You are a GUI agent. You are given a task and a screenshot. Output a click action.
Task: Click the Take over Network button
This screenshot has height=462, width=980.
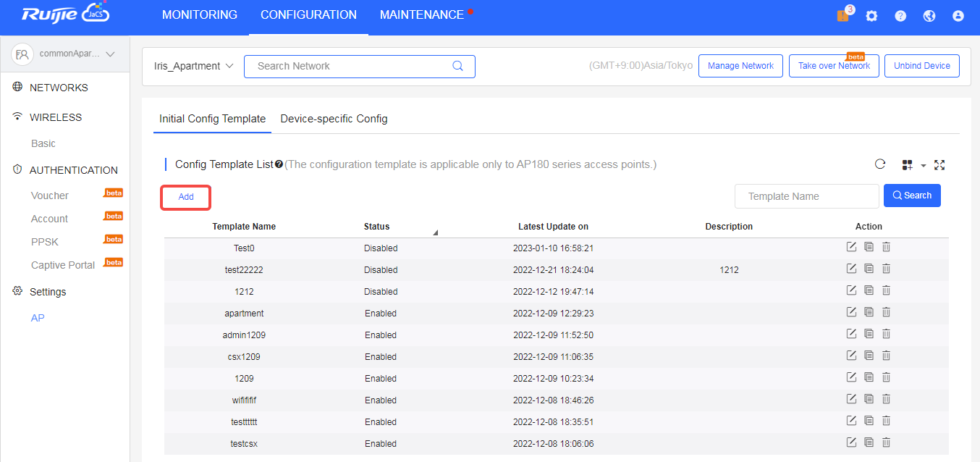tap(834, 65)
